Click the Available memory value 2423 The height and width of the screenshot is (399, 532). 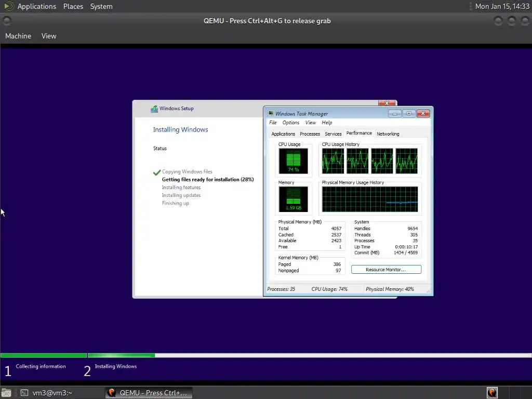pyautogui.click(x=336, y=241)
